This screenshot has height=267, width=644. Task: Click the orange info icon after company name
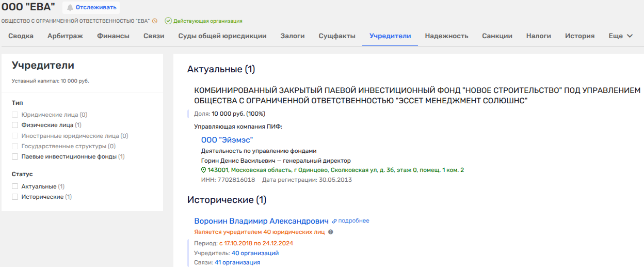tap(155, 21)
